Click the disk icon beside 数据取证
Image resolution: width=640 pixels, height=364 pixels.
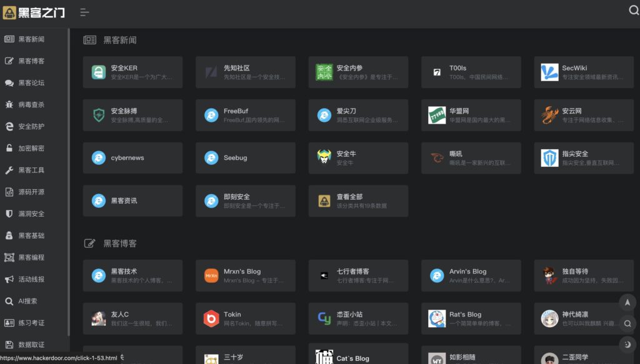pyautogui.click(x=9, y=345)
